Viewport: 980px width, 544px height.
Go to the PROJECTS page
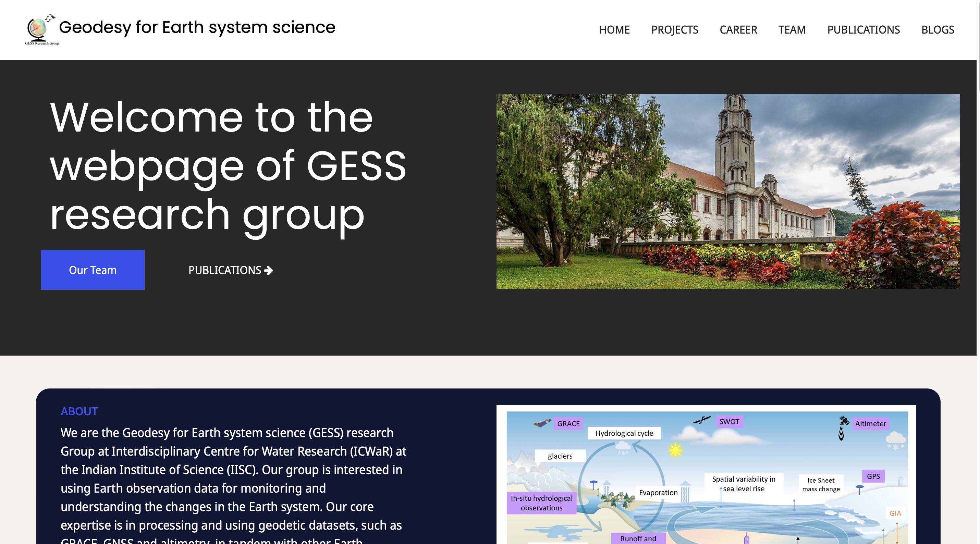click(674, 30)
